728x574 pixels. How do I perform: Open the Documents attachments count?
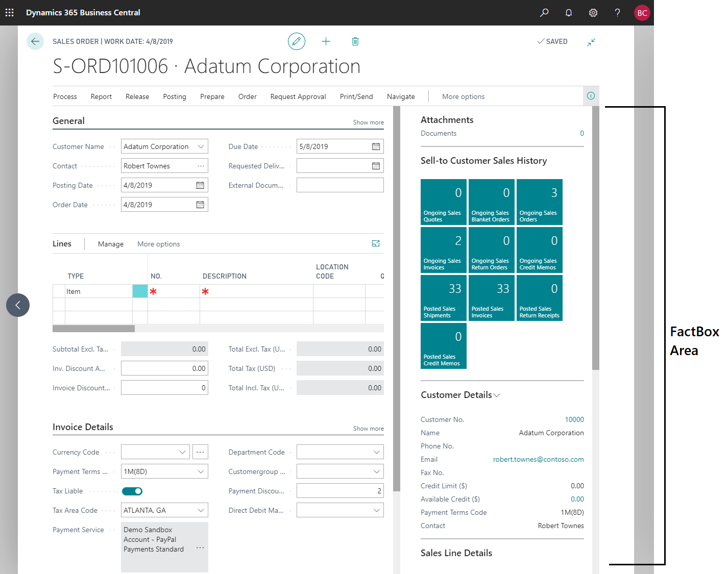pyautogui.click(x=582, y=133)
